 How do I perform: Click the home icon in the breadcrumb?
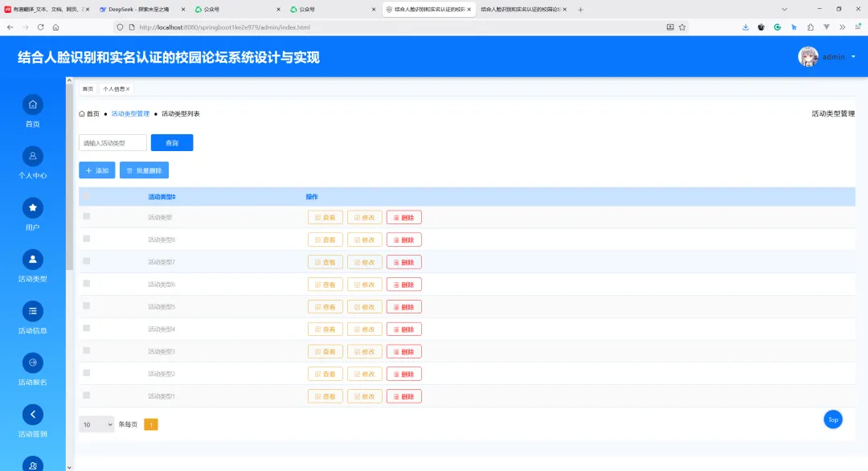(x=82, y=113)
